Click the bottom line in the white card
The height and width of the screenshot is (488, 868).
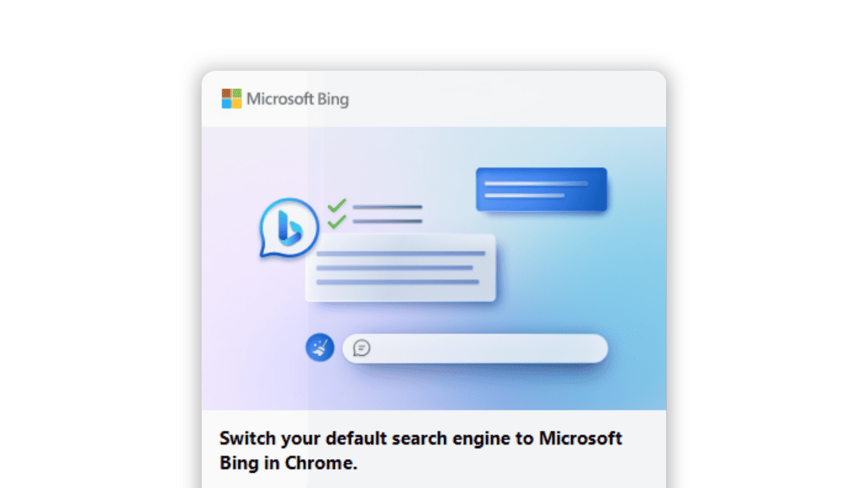pos(398,281)
